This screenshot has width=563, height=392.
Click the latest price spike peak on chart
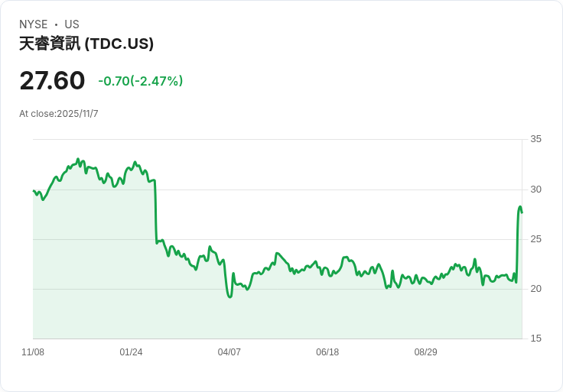click(x=520, y=207)
